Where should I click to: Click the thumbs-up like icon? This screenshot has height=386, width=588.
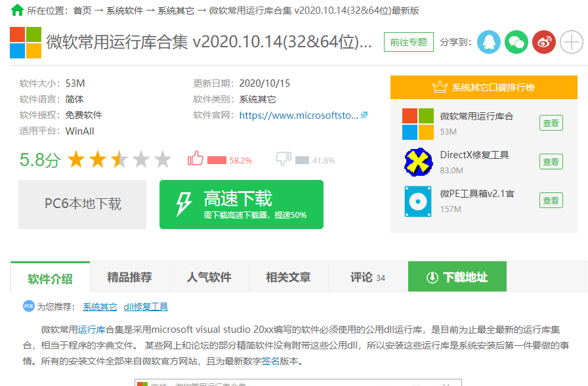[x=196, y=159]
